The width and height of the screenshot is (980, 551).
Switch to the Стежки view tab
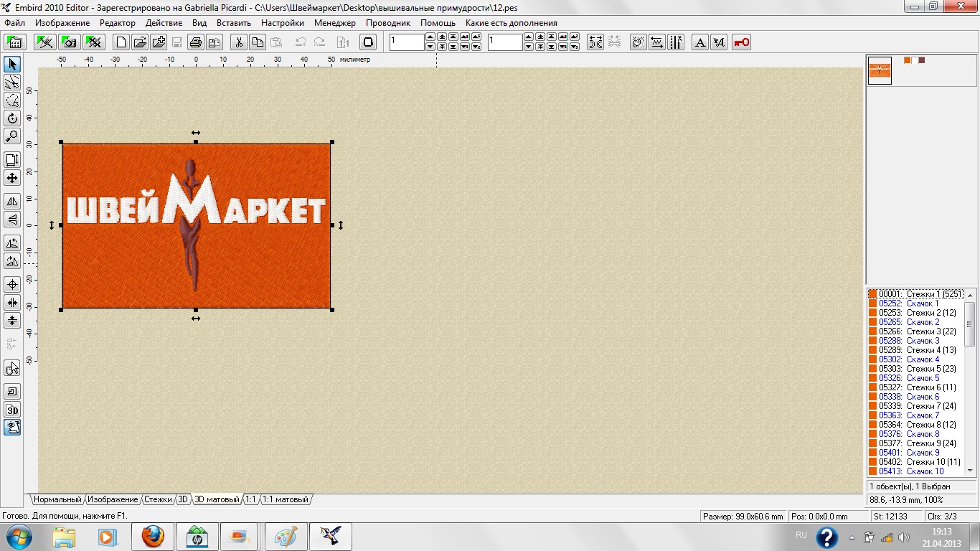coord(158,499)
